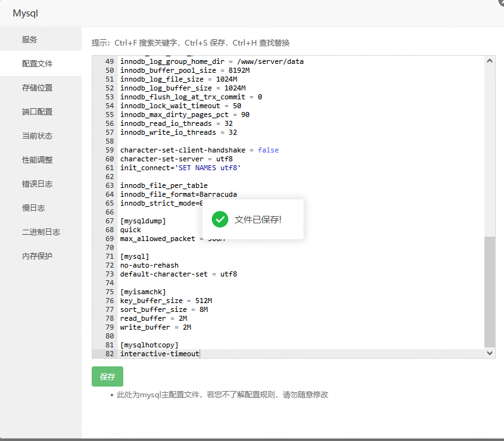Click the [mysqlhotcopy] section header
504x441 pixels.
149,345
